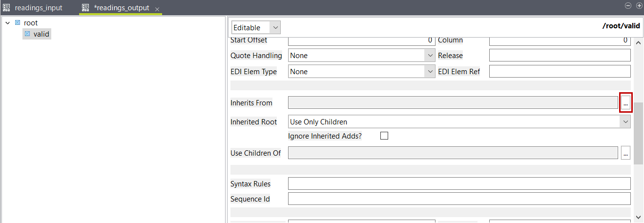Browse for Inherits From value

point(625,103)
